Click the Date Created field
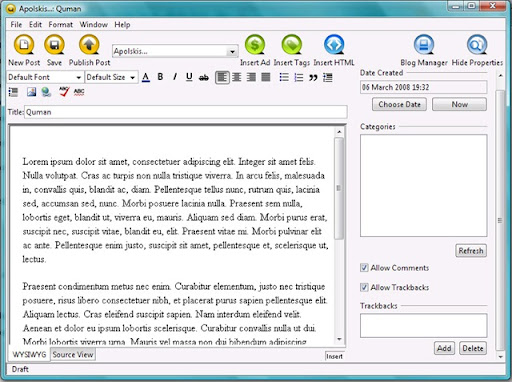This screenshot has width=512, height=382. point(423,87)
